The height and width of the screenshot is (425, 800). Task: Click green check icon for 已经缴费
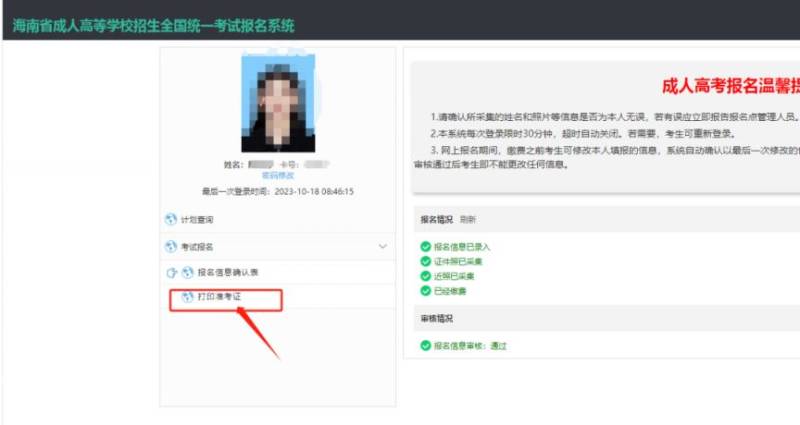point(425,291)
